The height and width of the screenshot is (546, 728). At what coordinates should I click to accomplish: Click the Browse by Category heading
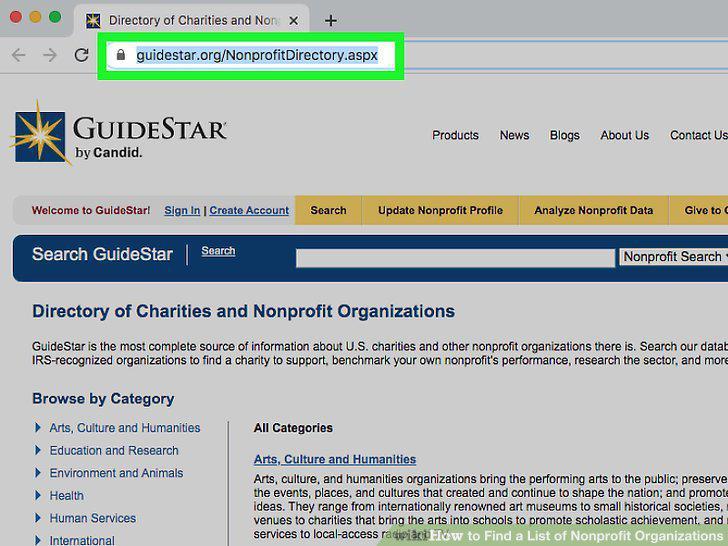(103, 399)
